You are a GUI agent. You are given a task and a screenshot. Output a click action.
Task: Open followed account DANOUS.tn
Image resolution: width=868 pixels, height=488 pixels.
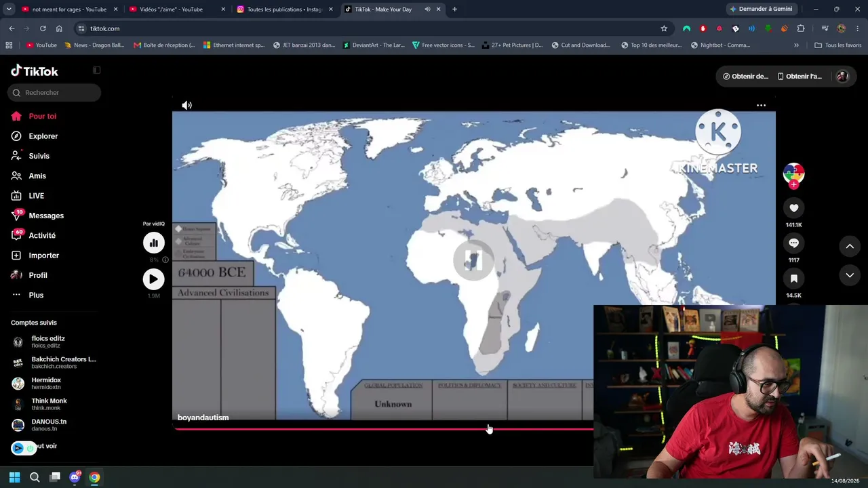pos(53,425)
